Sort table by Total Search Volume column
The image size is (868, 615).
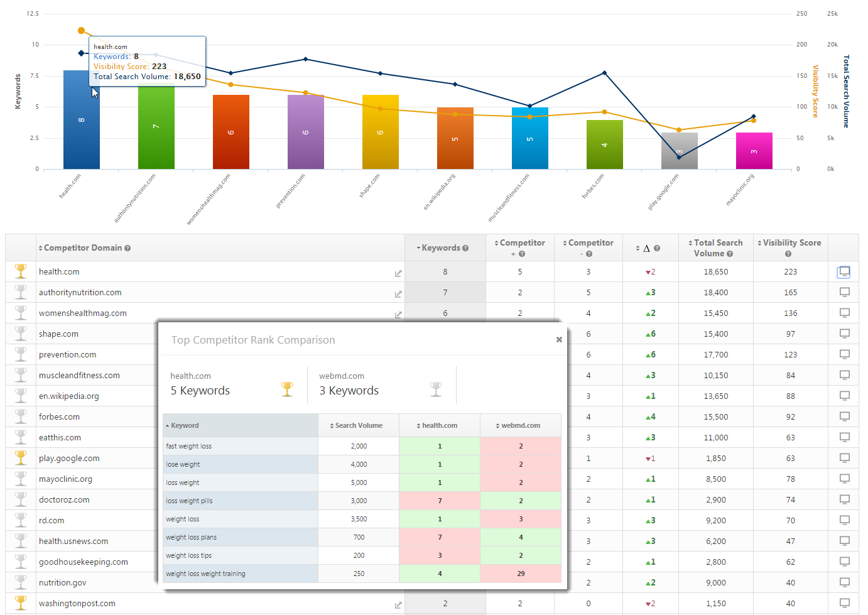click(x=715, y=248)
